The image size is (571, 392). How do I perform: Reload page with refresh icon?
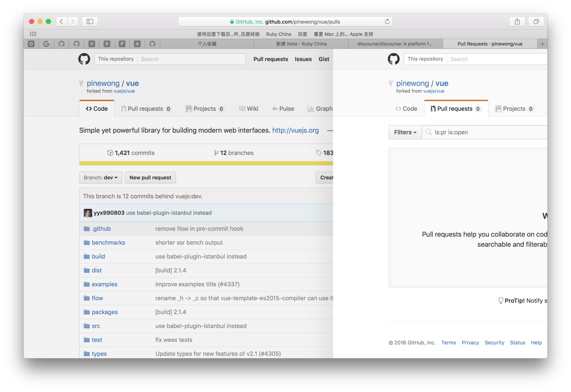[387, 21]
